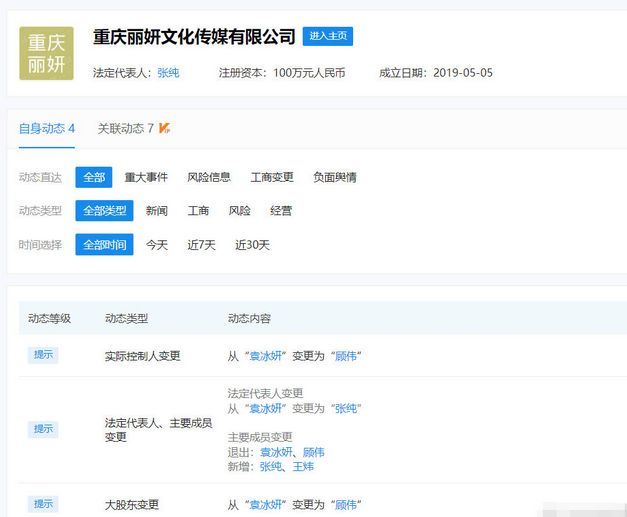Filter by 负面舆情
The height and width of the screenshot is (517, 627).
(x=335, y=177)
